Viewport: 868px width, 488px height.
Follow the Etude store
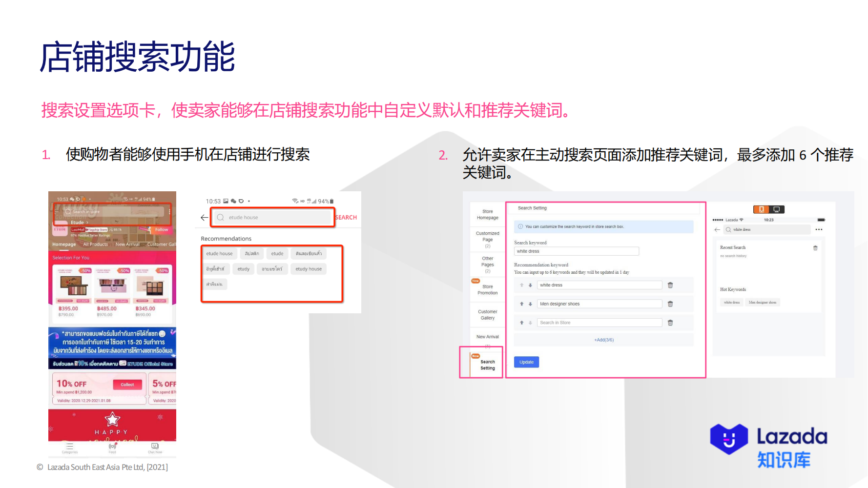[x=161, y=229]
